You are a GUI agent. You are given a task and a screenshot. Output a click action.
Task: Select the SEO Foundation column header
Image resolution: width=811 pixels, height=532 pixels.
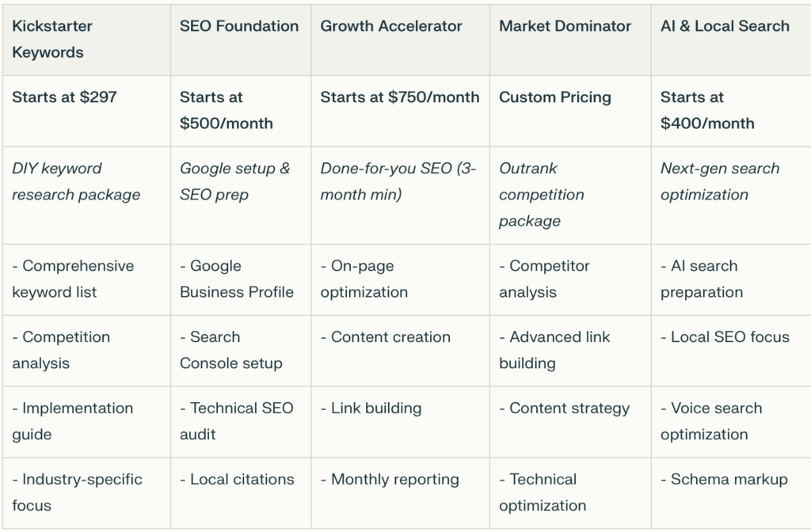pos(239,26)
